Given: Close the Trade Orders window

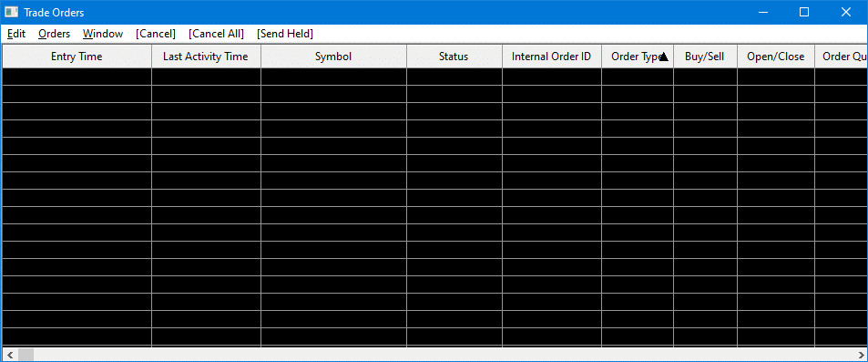Looking at the screenshot, I should click(846, 12).
